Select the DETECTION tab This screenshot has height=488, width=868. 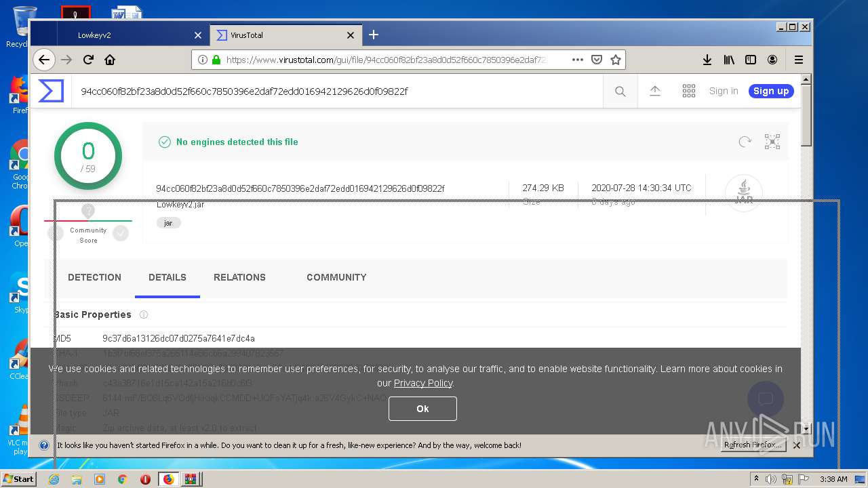tap(94, 277)
